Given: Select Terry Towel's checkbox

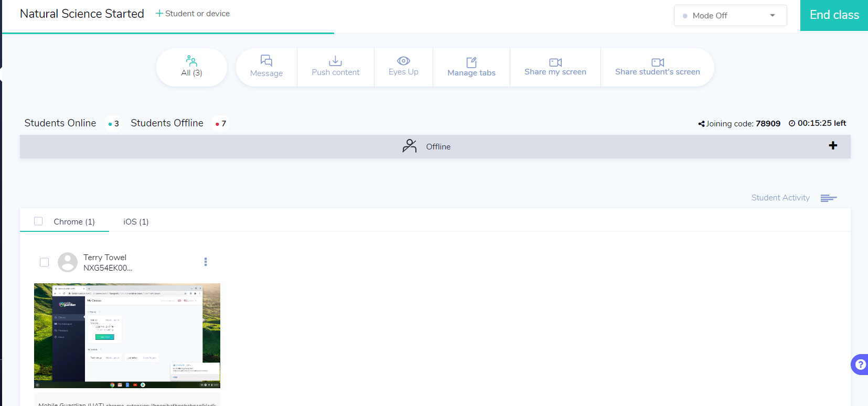Looking at the screenshot, I should click(x=45, y=262).
